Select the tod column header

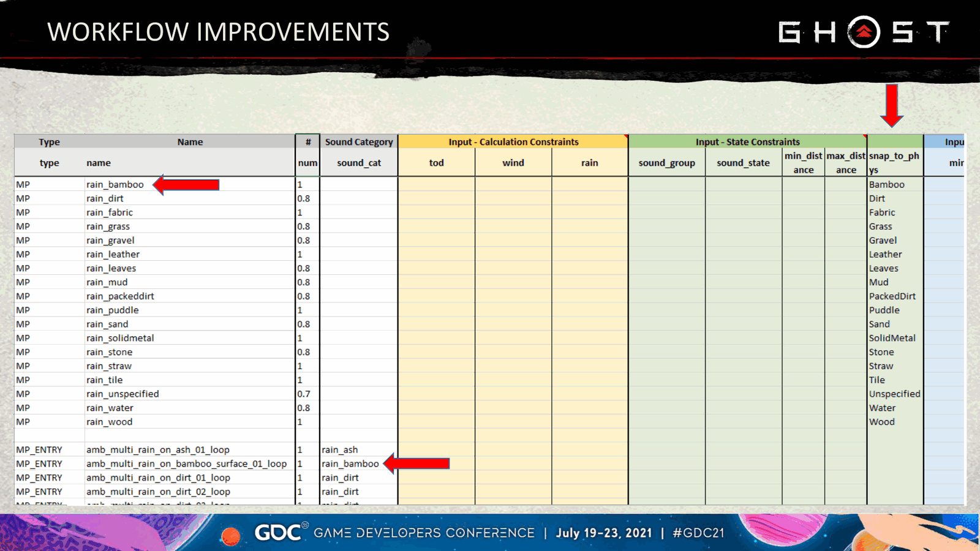pos(437,163)
